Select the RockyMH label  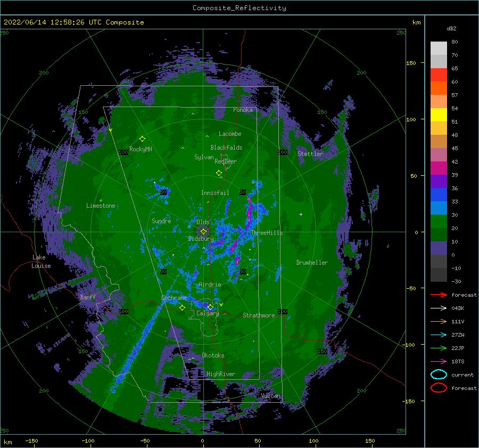[x=141, y=149]
